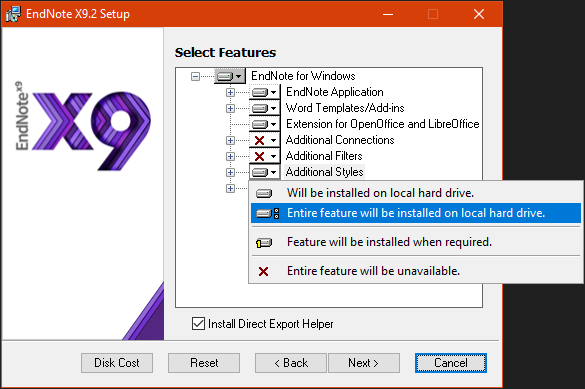Click the Reset button
This screenshot has height=389, width=585.
(204, 363)
